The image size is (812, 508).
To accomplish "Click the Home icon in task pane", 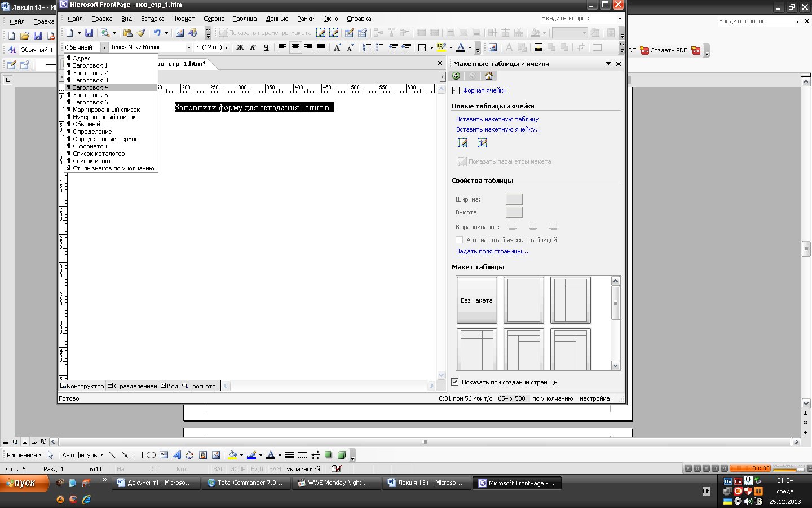I will click(x=488, y=76).
